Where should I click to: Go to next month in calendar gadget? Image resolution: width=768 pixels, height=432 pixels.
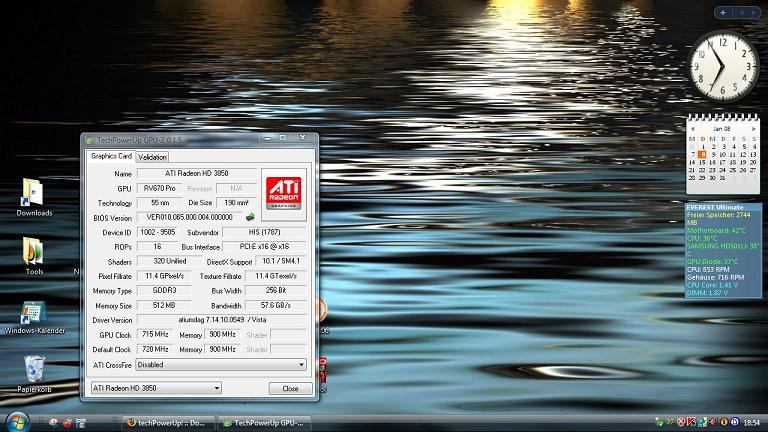[x=753, y=129]
